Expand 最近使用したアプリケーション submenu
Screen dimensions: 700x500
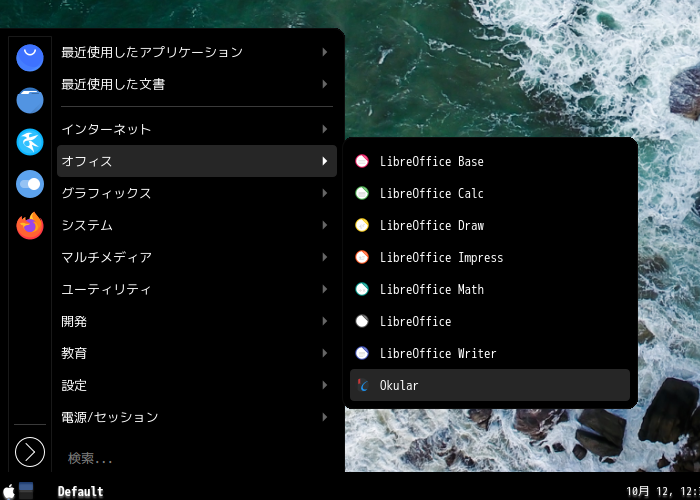point(197,52)
